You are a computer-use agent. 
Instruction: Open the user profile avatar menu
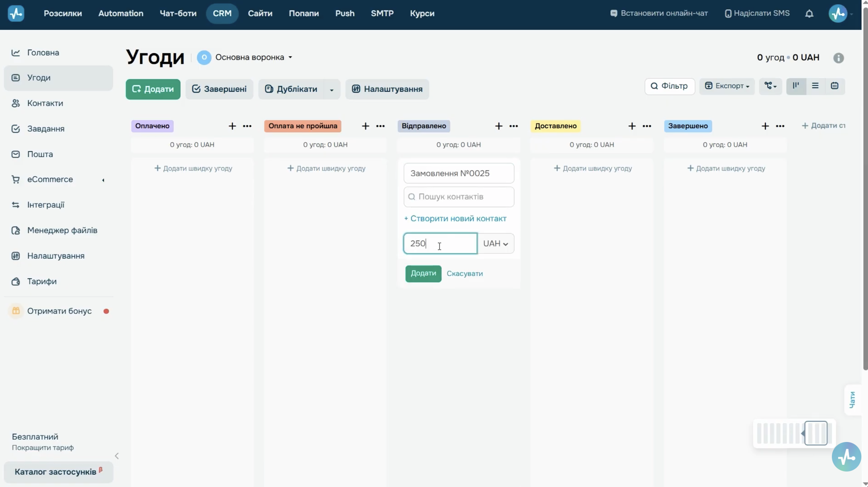coord(838,14)
